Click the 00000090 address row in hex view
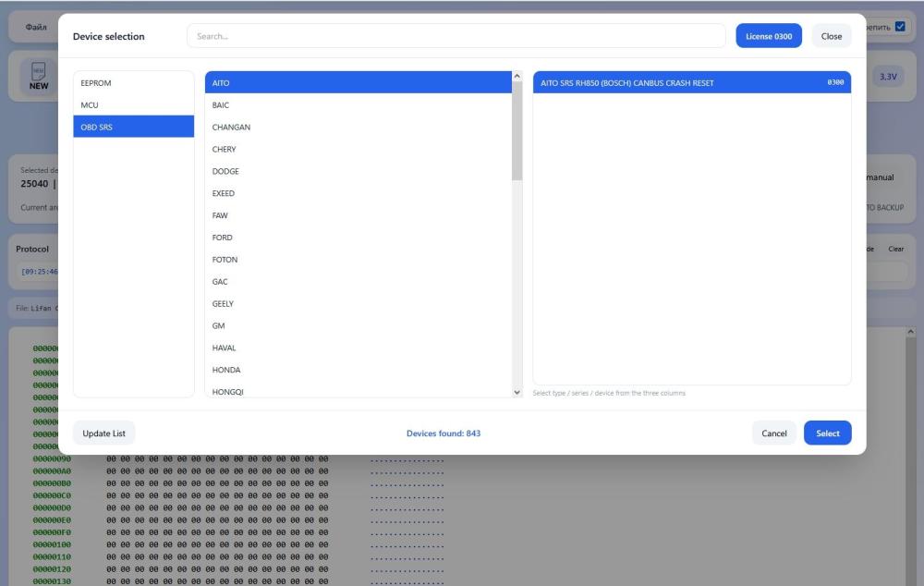This screenshot has height=586, width=924. click(52, 458)
